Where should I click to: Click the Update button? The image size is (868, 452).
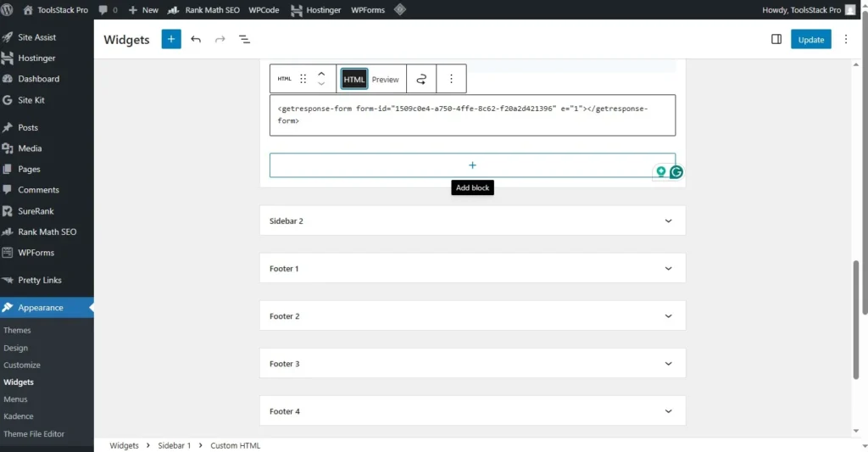pyautogui.click(x=811, y=39)
